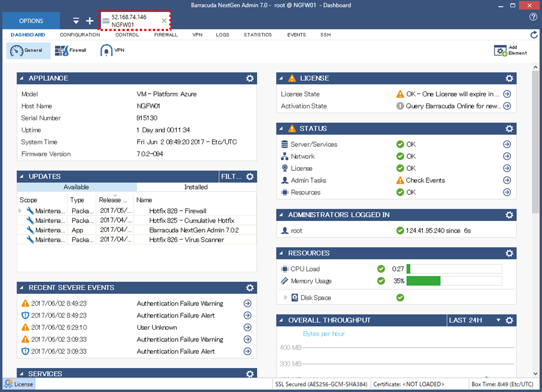The width and height of the screenshot is (542, 392).
Task: Open Resources status arrow
Action: tap(507, 192)
